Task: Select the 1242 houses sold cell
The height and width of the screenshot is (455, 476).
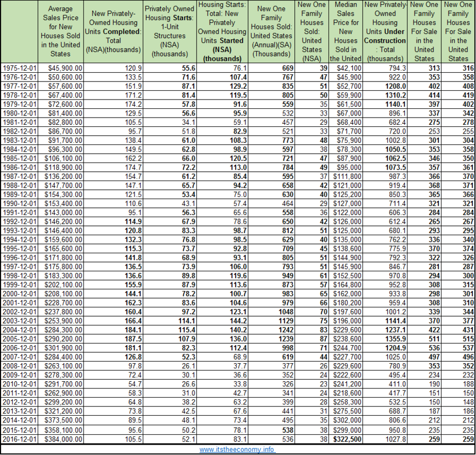Action: click(271, 330)
